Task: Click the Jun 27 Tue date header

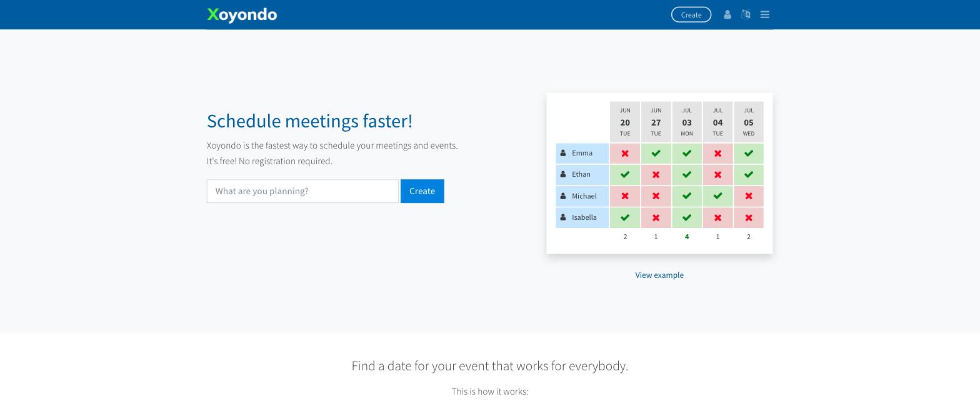Action: click(x=656, y=122)
